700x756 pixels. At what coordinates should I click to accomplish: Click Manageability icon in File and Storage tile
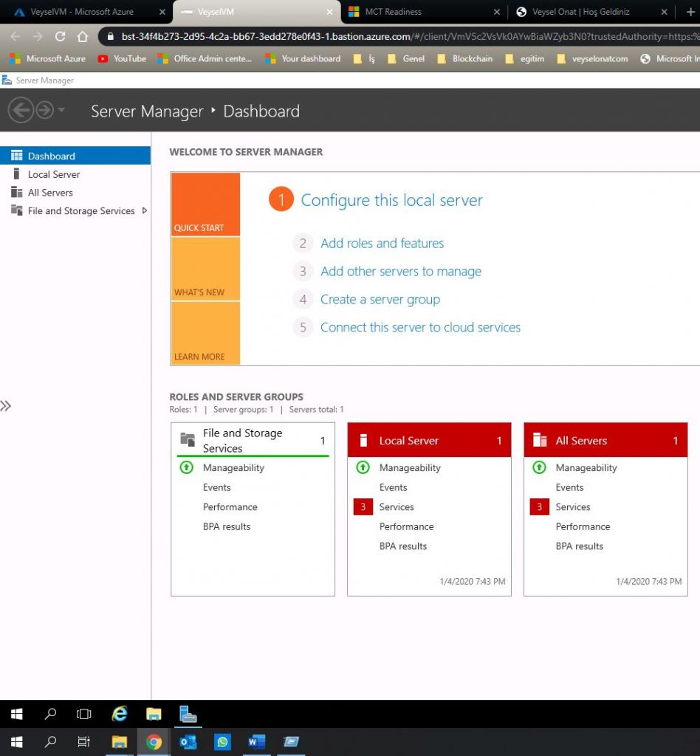click(x=187, y=467)
